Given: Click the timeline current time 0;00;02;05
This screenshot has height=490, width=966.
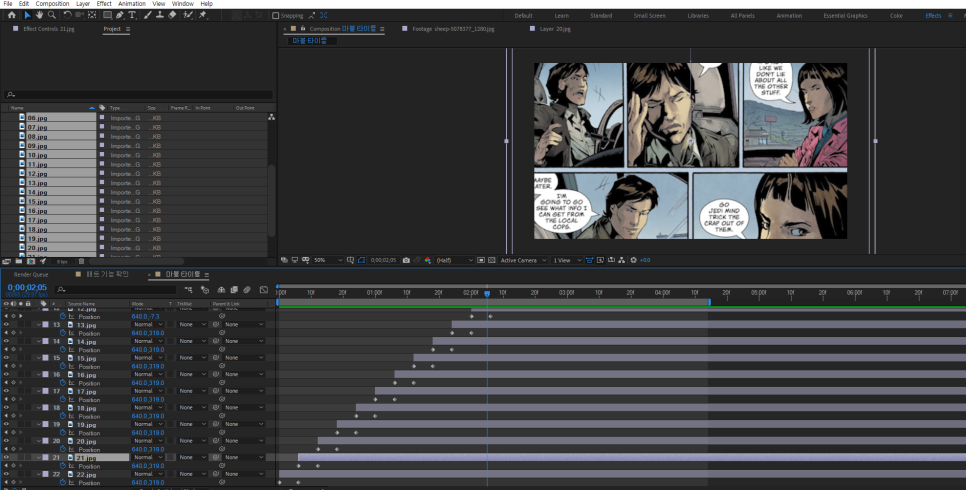Looking at the screenshot, I should [x=27, y=287].
